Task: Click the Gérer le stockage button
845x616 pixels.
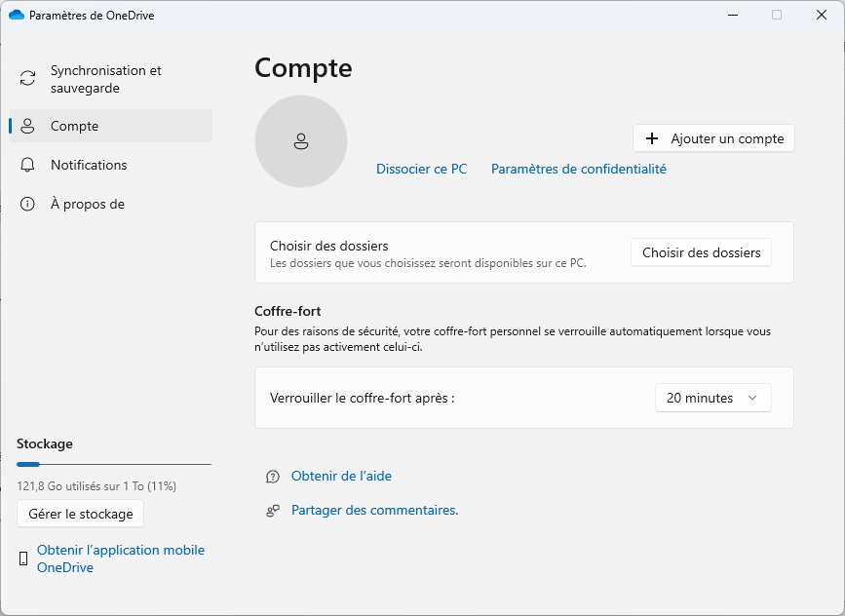Action: (80, 514)
